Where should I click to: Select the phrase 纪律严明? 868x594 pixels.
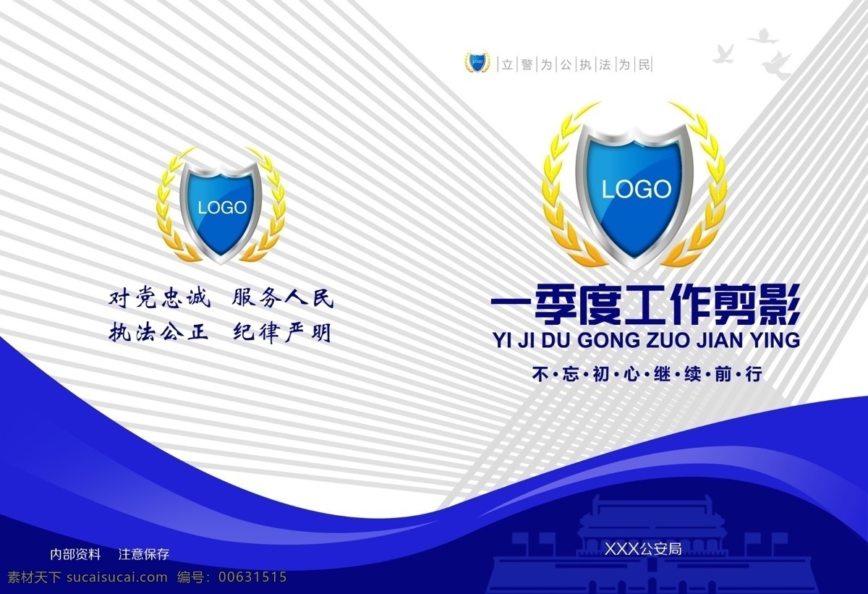(283, 332)
